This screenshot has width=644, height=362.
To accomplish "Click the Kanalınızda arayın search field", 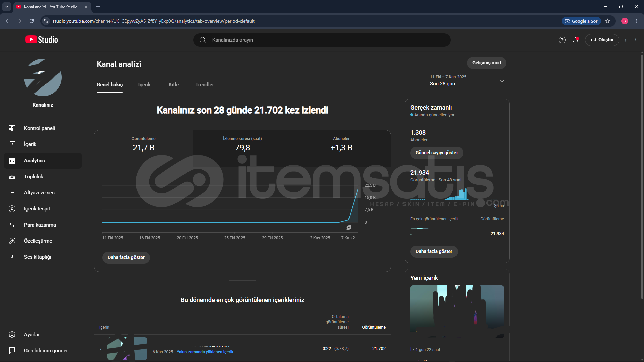I will [x=322, y=40].
